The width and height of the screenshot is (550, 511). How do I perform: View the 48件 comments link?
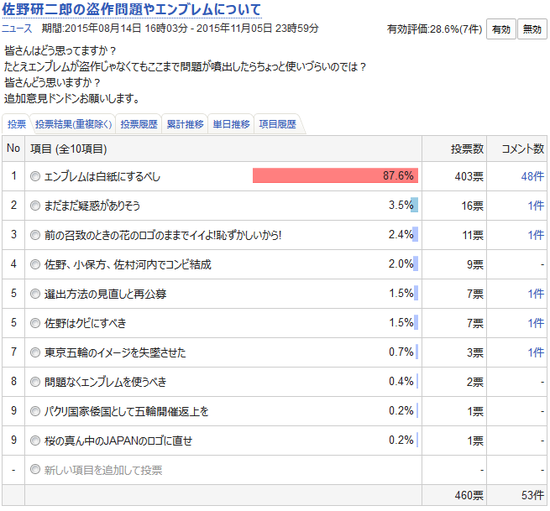pos(532,176)
